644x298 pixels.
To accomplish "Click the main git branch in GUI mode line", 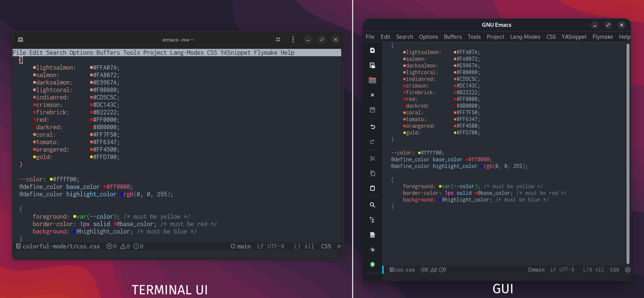I will pyautogui.click(x=536, y=270).
